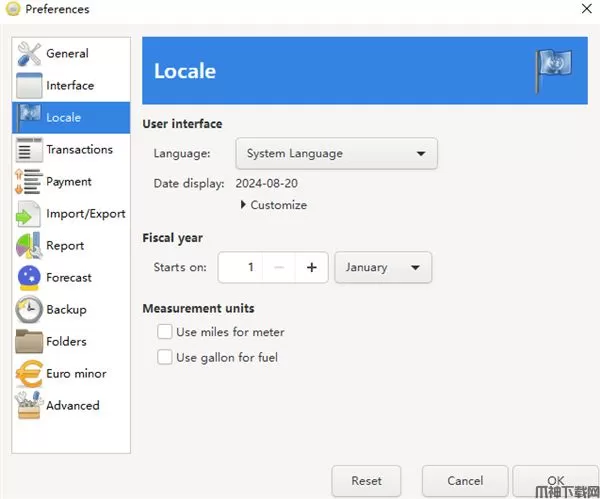Click the Fiscal year heading

tap(173, 238)
